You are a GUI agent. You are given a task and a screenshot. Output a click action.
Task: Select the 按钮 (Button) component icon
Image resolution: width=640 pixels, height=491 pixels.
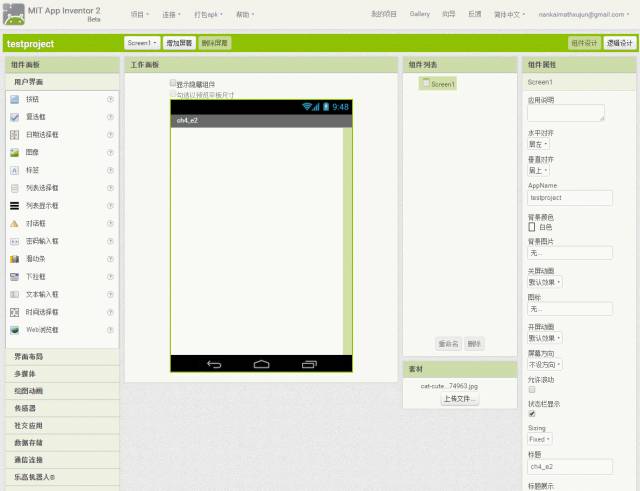click(14, 100)
